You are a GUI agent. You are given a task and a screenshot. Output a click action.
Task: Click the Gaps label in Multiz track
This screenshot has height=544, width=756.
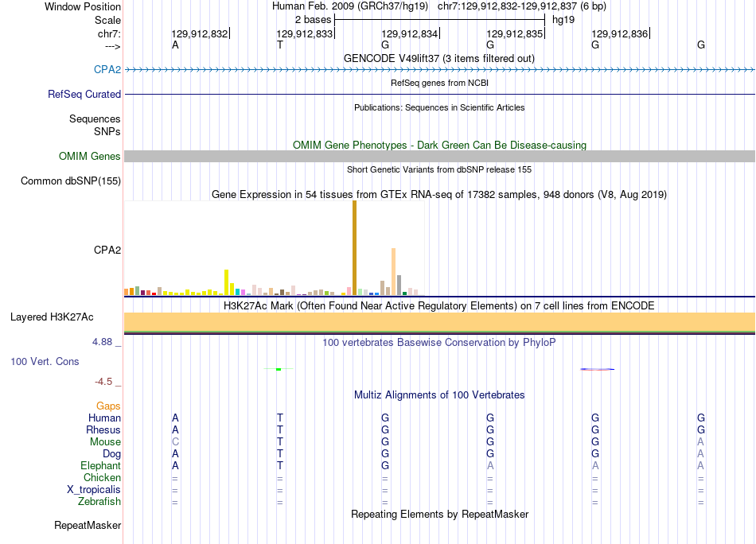click(x=108, y=406)
